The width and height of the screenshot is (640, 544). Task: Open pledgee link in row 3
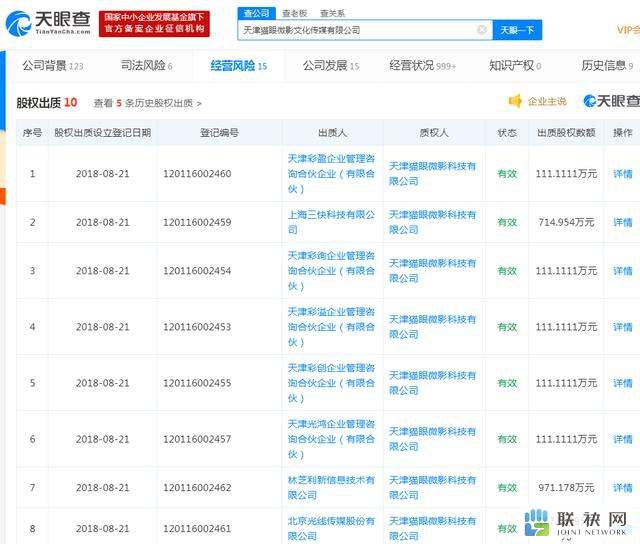coord(432,271)
